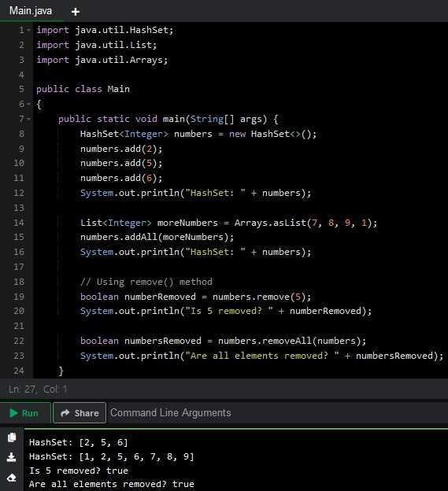448x491 pixels.
Task: Click the closing brace on line 24
Action: click(x=61, y=371)
